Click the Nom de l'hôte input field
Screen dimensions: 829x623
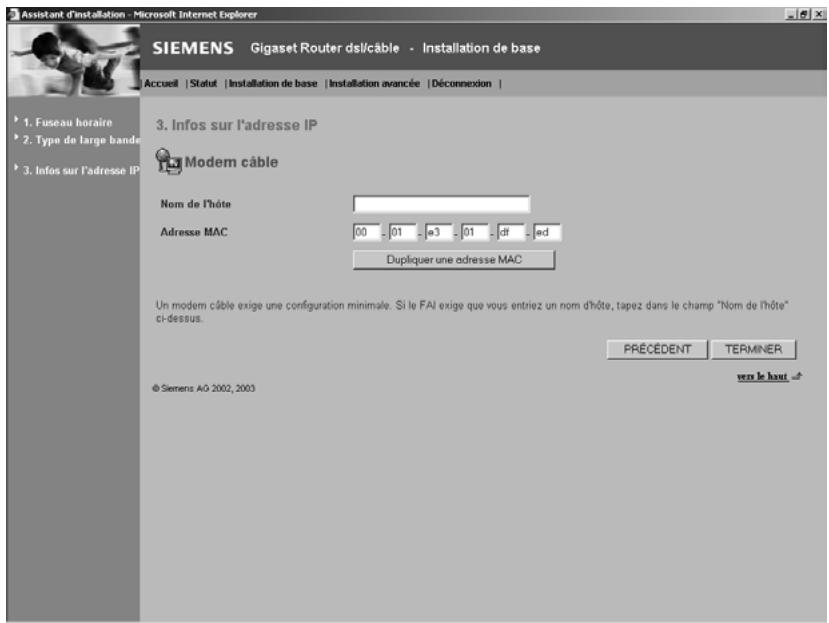coord(441,204)
